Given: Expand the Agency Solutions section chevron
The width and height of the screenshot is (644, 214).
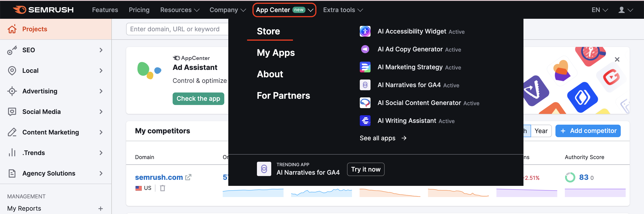Looking at the screenshot, I should (x=101, y=173).
